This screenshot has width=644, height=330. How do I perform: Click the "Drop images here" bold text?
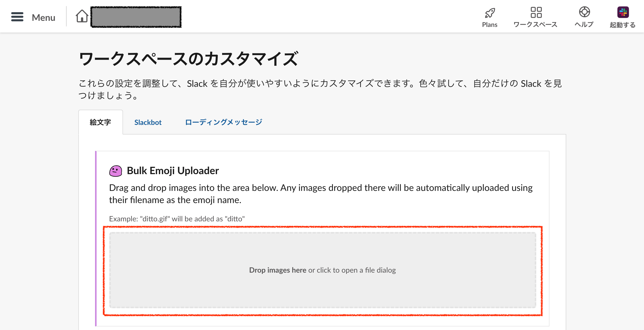pyautogui.click(x=278, y=270)
